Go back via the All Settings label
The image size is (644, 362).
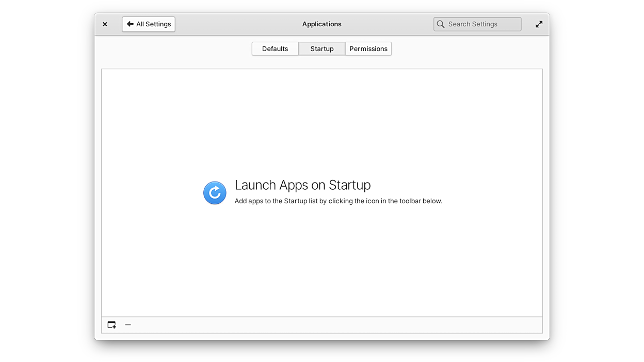pyautogui.click(x=153, y=24)
